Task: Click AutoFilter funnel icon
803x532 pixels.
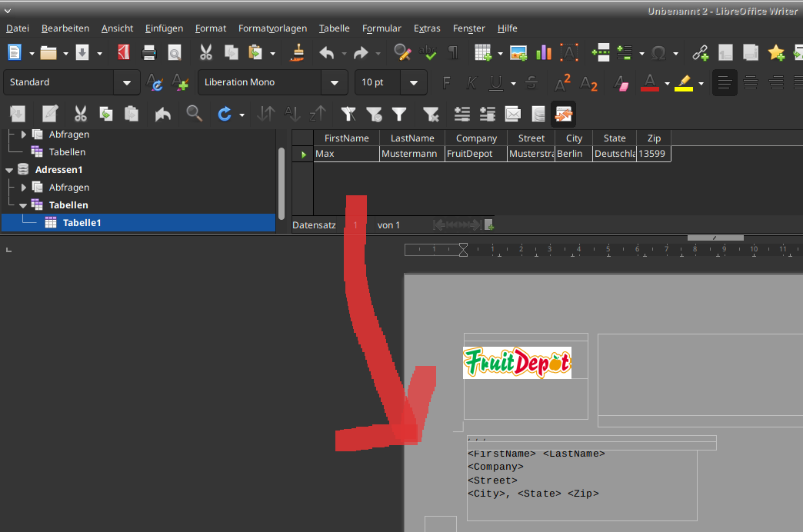Action: click(348, 114)
